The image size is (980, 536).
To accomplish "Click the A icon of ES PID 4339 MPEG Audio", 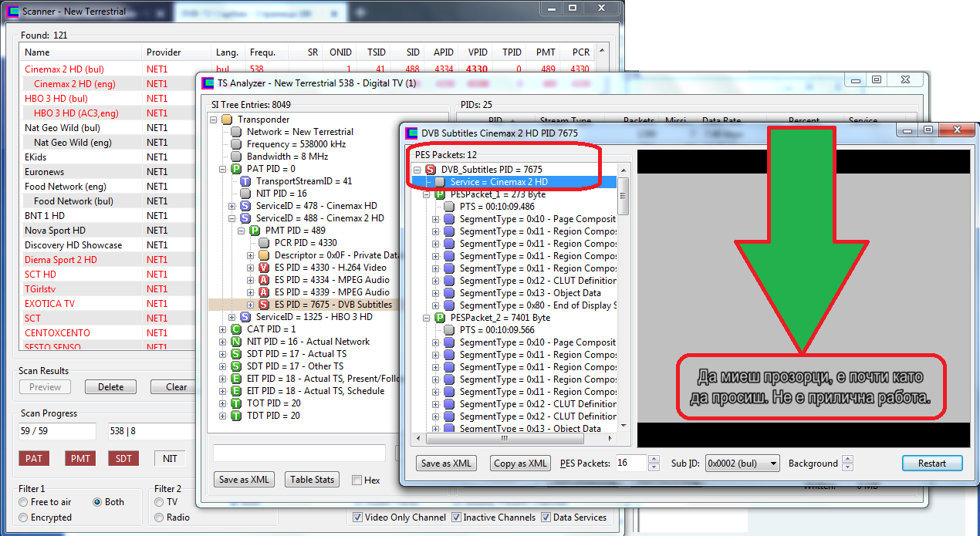I will [264, 292].
